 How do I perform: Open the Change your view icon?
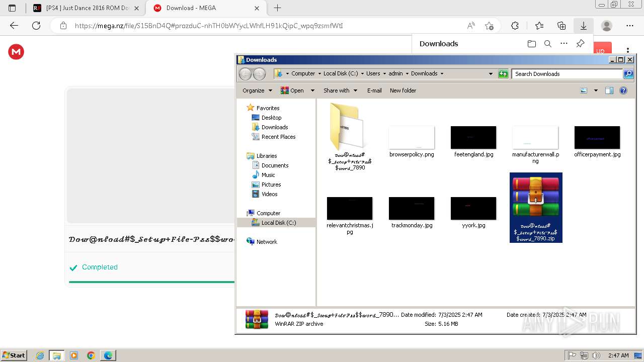click(x=584, y=90)
